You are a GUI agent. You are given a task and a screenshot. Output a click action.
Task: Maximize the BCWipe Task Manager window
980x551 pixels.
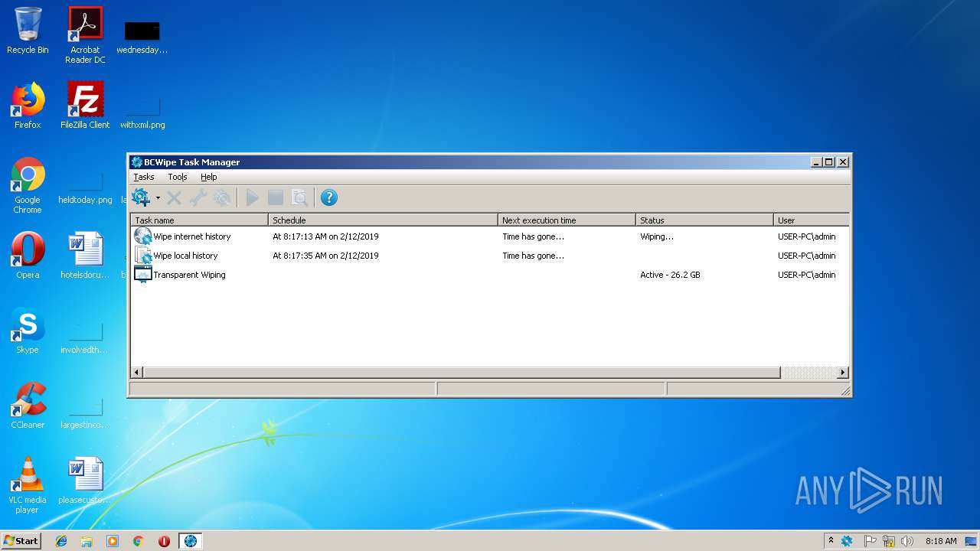pos(829,162)
